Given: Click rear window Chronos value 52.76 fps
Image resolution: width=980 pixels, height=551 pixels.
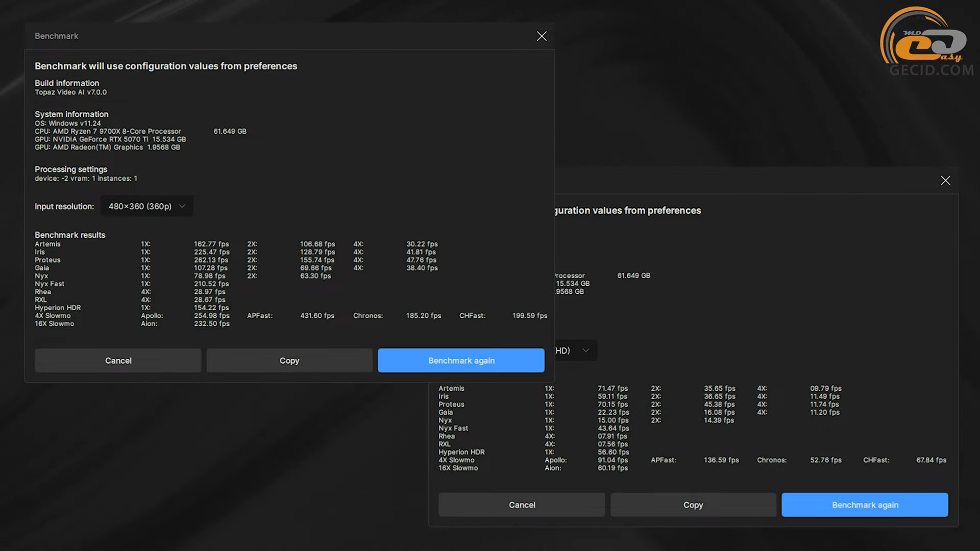Looking at the screenshot, I should (x=825, y=460).
